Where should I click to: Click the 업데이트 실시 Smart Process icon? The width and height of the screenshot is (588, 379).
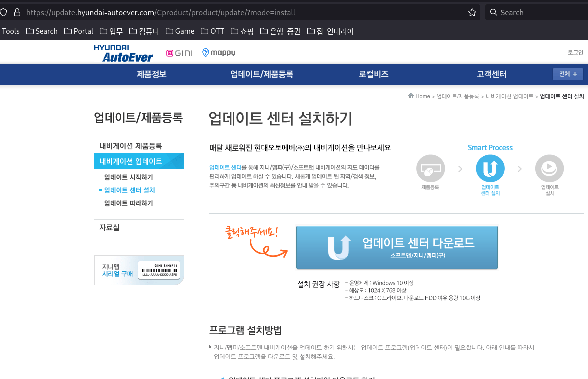coord(550,169)
